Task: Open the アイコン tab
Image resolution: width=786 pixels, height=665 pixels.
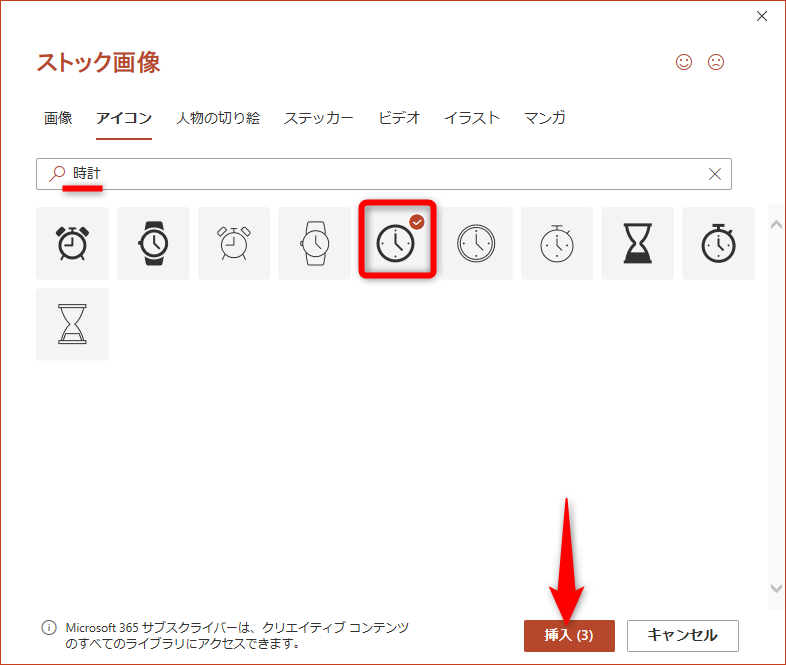Action: click(x=124, y=118)
